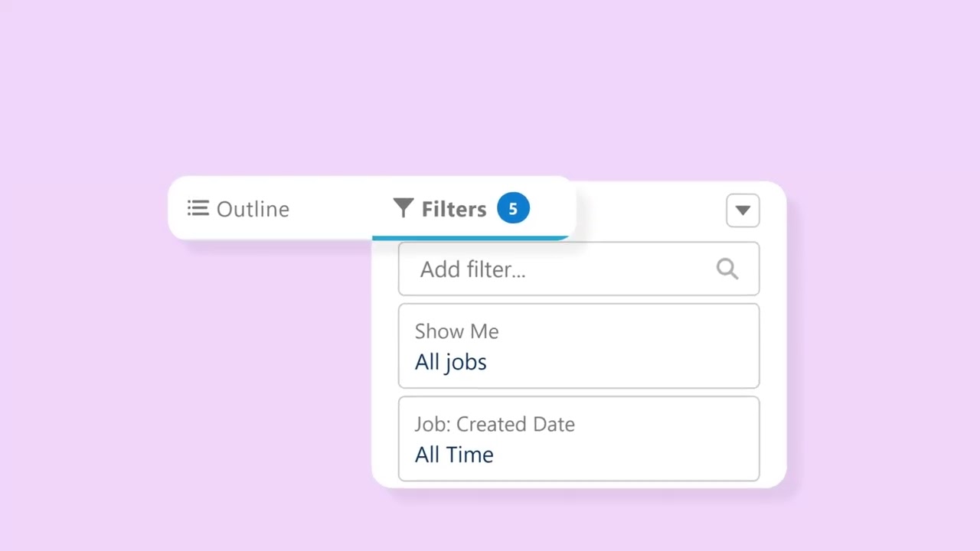Click the blue underline beneath Filters
Viewport: 980px width, 551px height.
coord(470,238)
